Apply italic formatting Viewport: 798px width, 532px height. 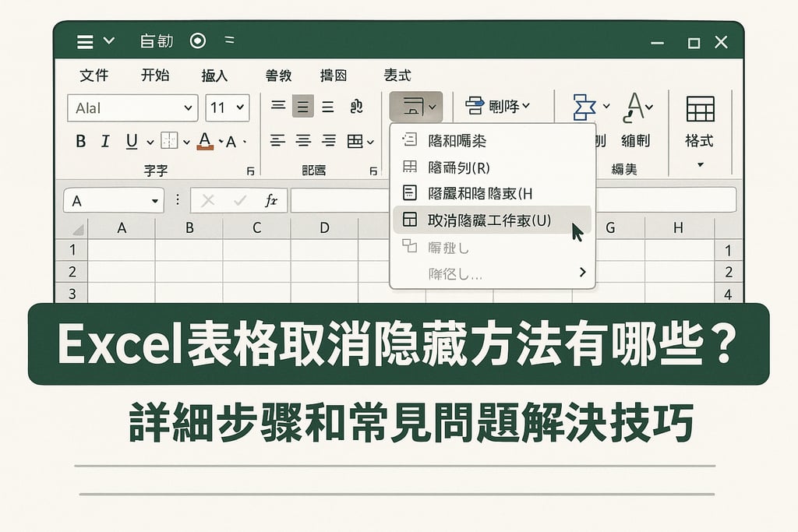[105, 141]
